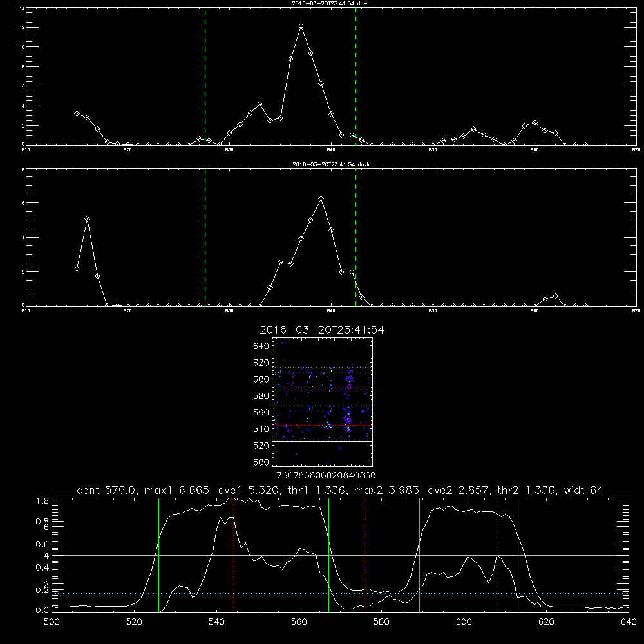The width and height of the screenshot is (644, 644).
Task: Click the '600' x-axis label on bottom profile plot
Action: click(464, 622)
